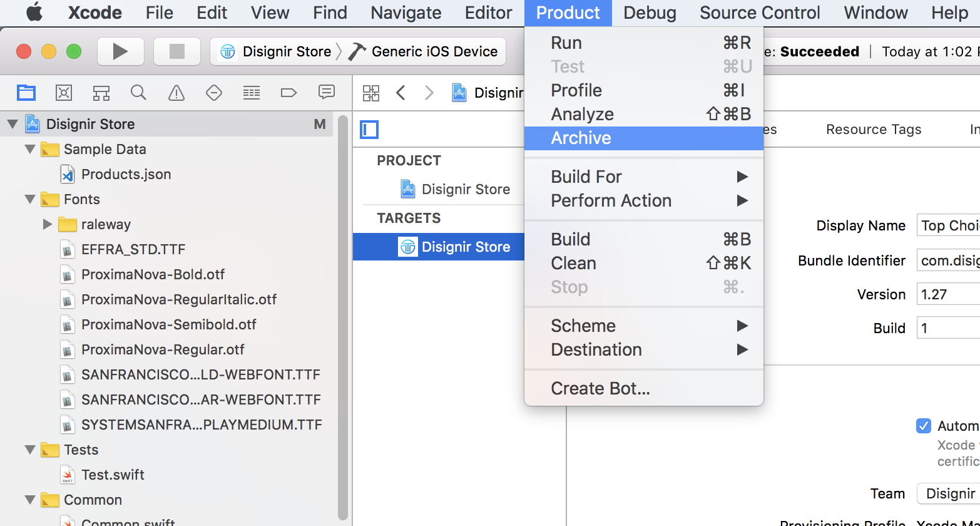Open the File menu
Viewport: 980px width, 526px height.
click(x=160, y=13)
